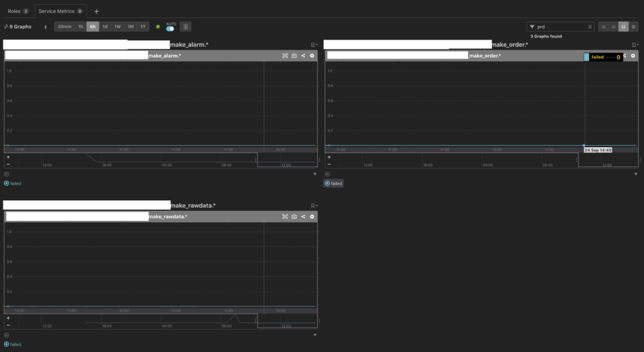Expand make_rawdata graph to fullscreen

(285, 216)
